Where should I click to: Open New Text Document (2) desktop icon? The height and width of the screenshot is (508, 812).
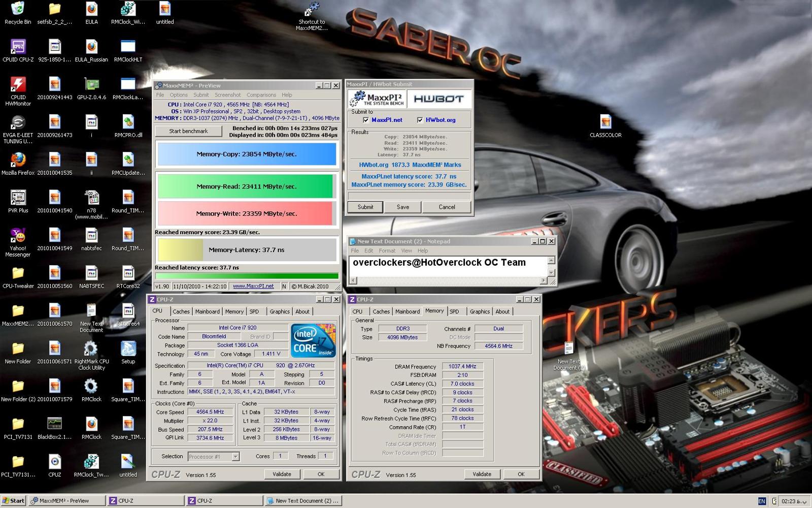[x=568, y=356]
